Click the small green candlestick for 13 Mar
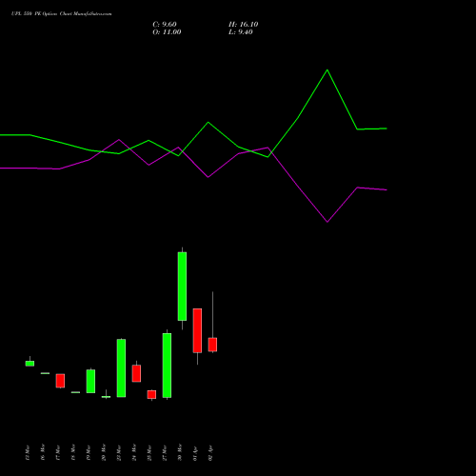Screen dimensions: 476x476 coord(30,364)
